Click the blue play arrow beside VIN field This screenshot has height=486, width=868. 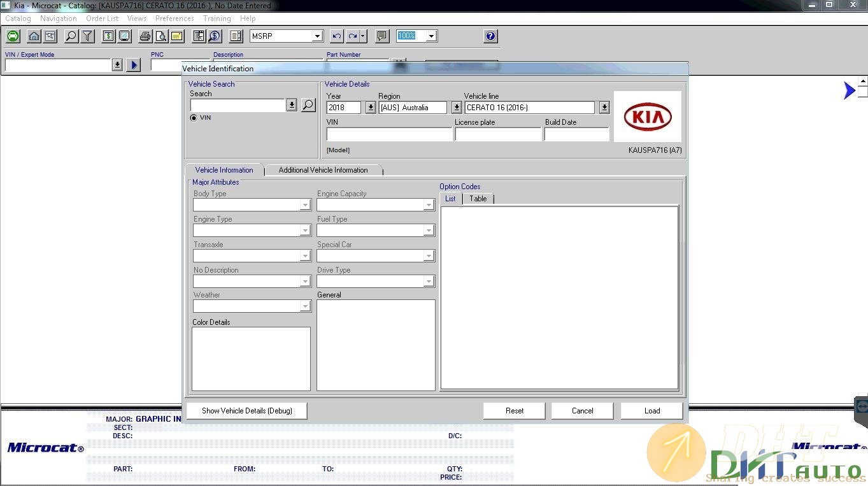(x=133, y=65)
